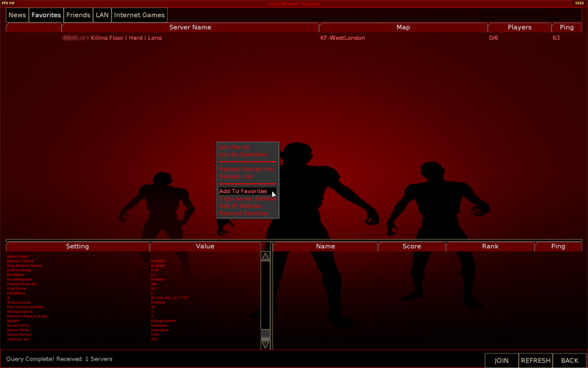This screenshot has width=588, height=368.
Task: Click the 0/6 players cell
Action: click(x=493, y=38)
